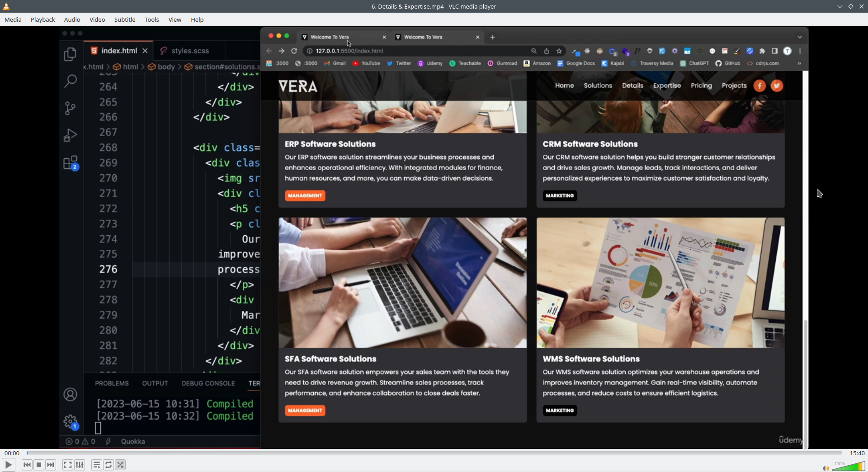This screenshot has height=472, width=868.
Task: Open the Playback menu
Action: (x=43, y=19)
